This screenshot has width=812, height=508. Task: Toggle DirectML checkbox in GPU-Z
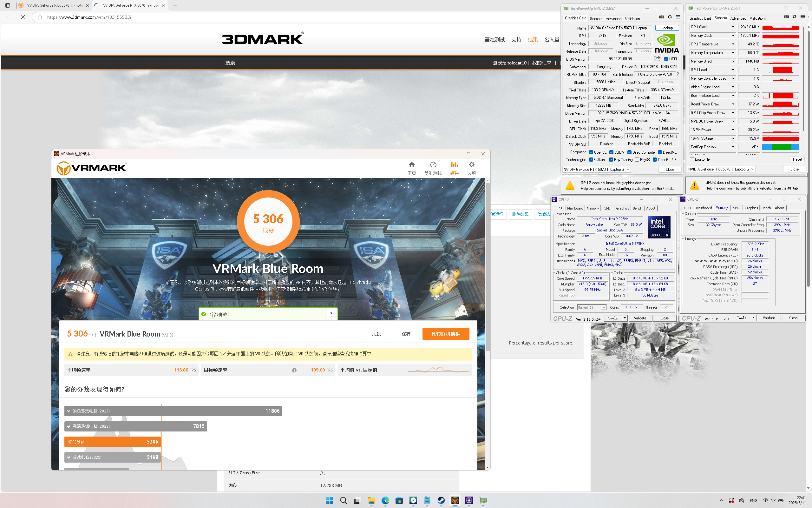click(660, 152)
